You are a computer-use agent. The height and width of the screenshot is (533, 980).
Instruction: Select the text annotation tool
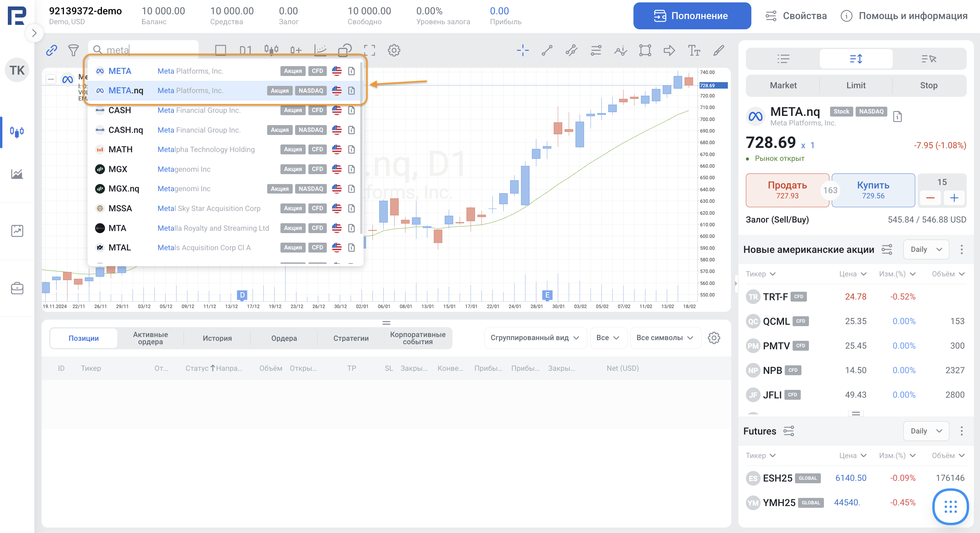click(693, 50)
